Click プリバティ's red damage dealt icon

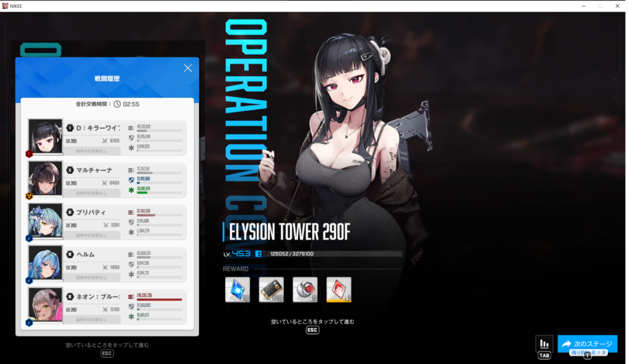(x=131, y=213)
